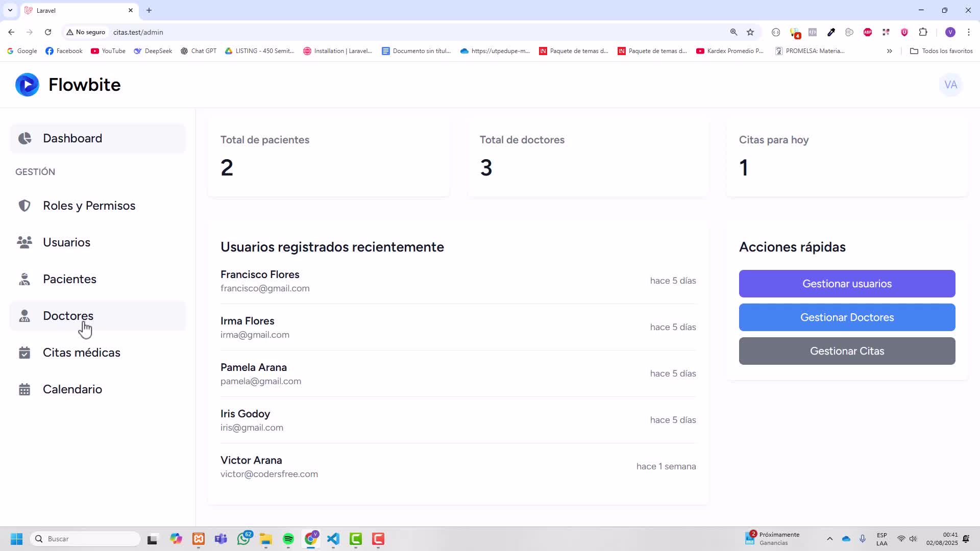Click the Usuarios group icon
Image resolution: width=980 pixels, height=551 pixels.
24,242
